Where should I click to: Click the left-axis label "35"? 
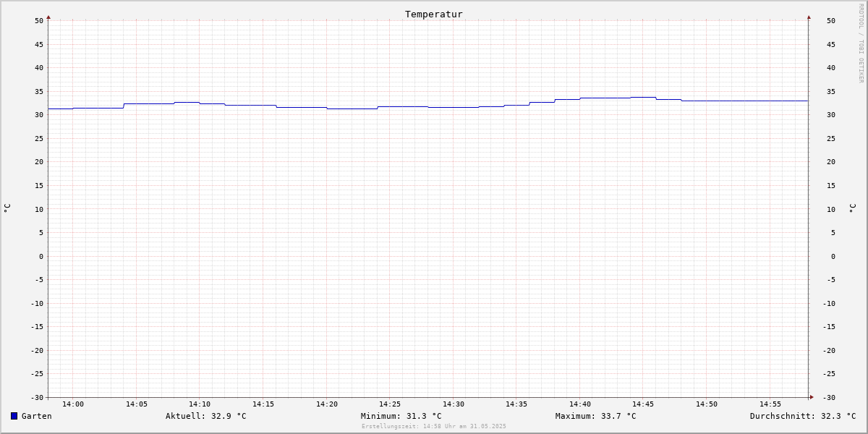coord(39,91)
